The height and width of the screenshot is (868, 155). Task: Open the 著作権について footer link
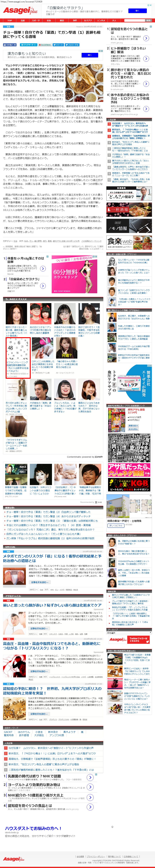[114, 856]
